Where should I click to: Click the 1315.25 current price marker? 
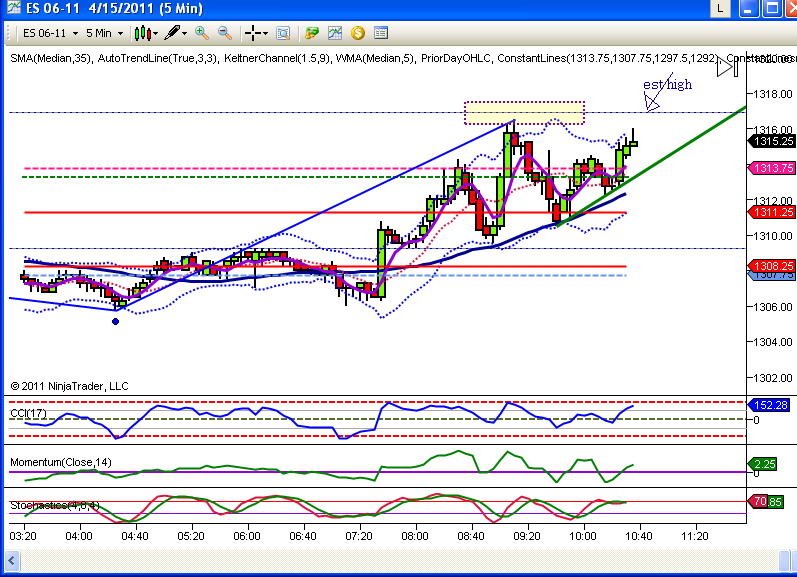772,141
